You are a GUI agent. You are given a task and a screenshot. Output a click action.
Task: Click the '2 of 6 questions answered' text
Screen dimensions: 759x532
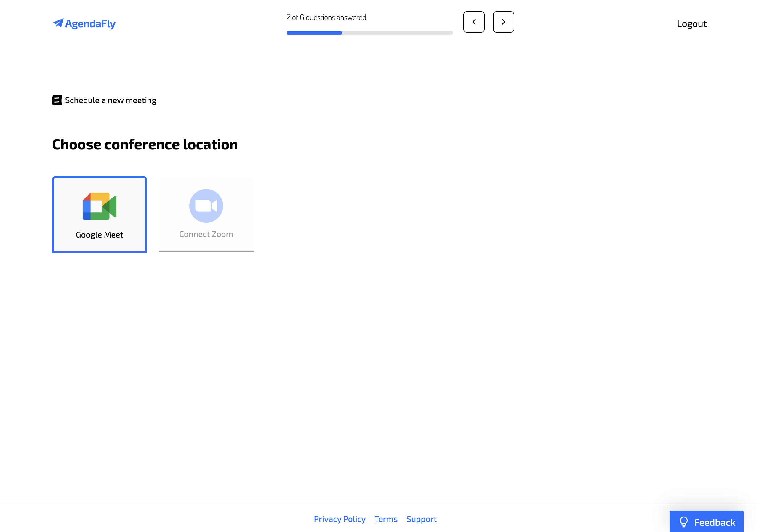[326, 17]
